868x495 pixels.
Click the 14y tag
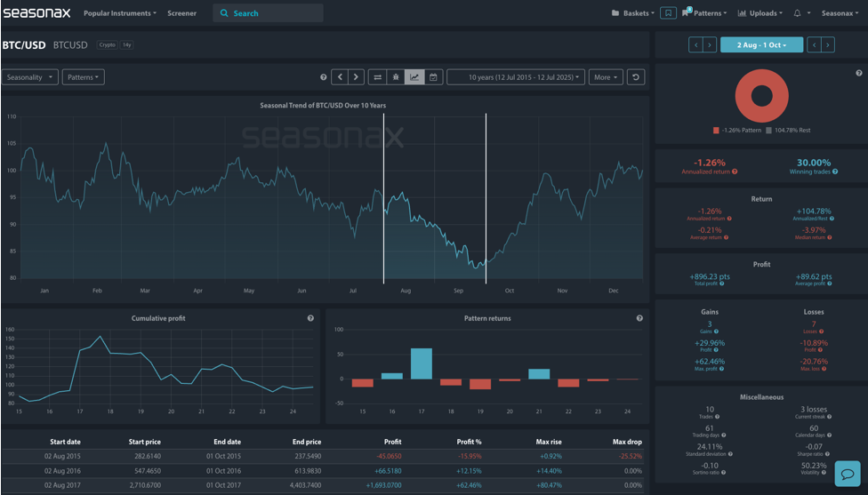tap(127, 44)
